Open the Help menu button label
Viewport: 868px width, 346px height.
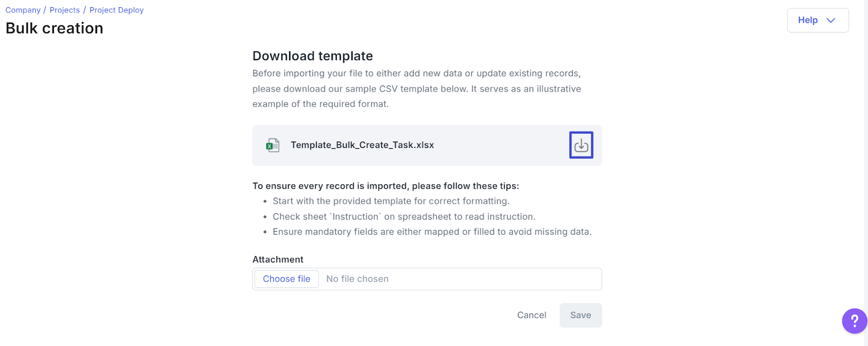click(807, 20)
